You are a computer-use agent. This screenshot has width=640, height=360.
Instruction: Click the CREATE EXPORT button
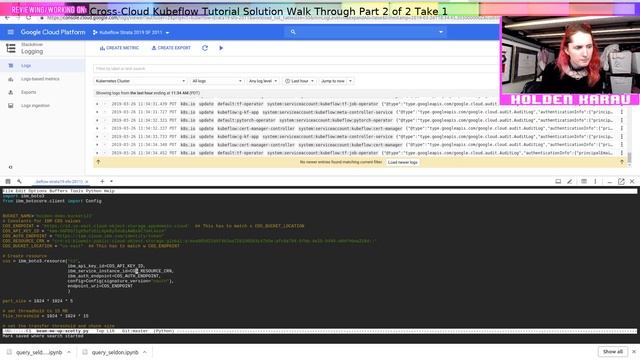coord(171,48)
